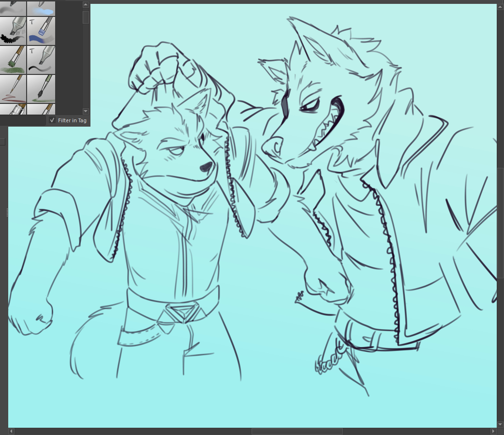Toggle the Filter in Tag checkbox
504x435 pixels.
[x=52, y=120]
